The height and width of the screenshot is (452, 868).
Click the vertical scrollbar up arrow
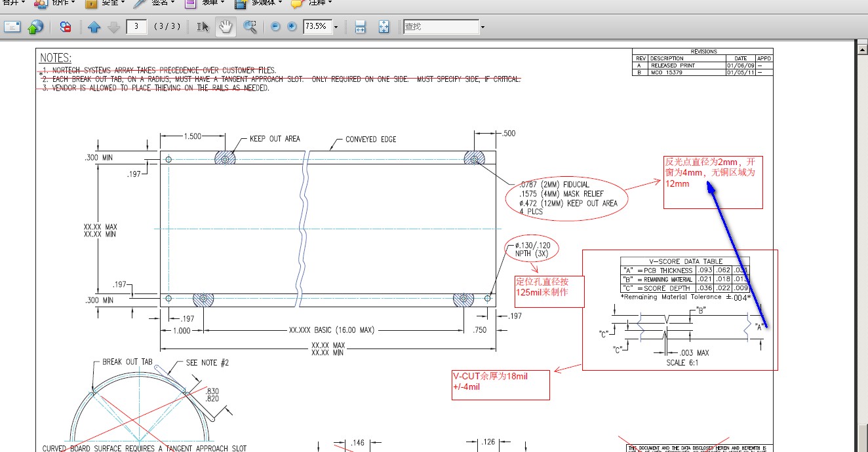(x=862, y=48)
